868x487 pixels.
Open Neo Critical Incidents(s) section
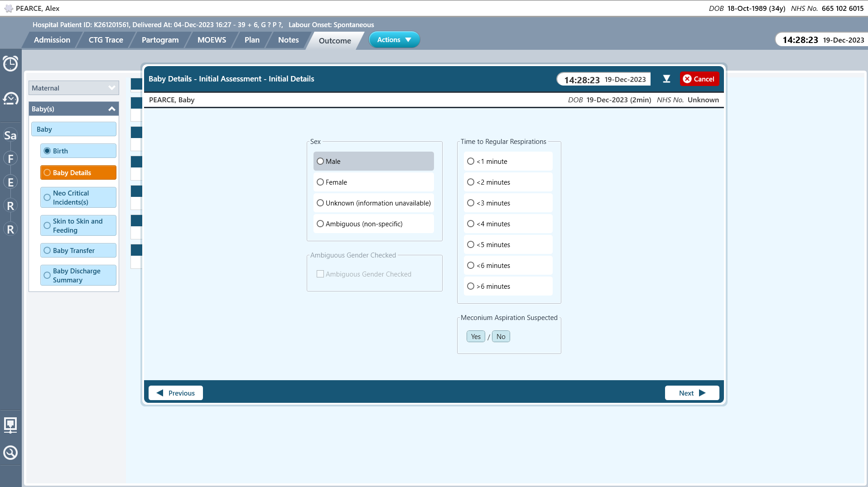tap(78, 197)
